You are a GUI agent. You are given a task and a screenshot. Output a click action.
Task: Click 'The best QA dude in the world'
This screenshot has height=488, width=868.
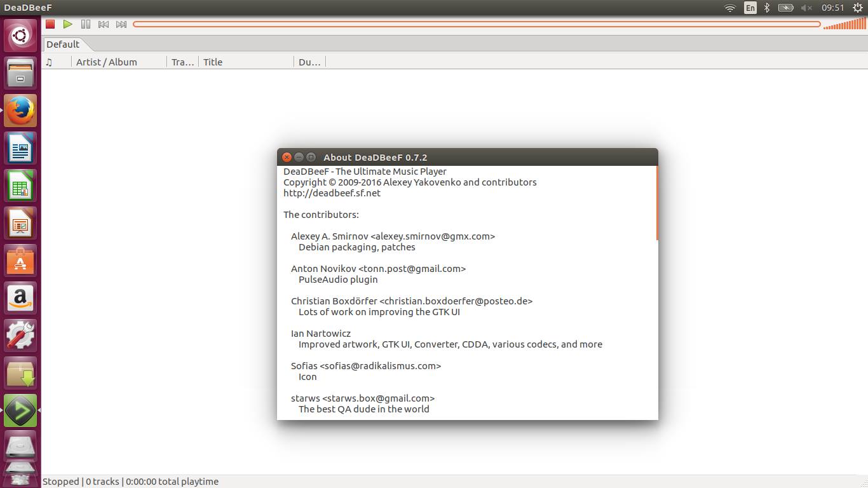coord(364,409)
